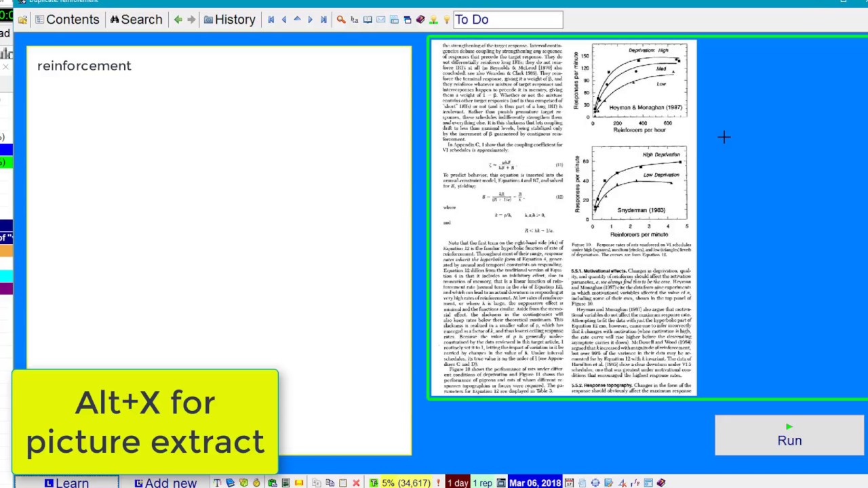868x488 pixels.
Task: Go to the last element arrow
Action: [323, 20]
